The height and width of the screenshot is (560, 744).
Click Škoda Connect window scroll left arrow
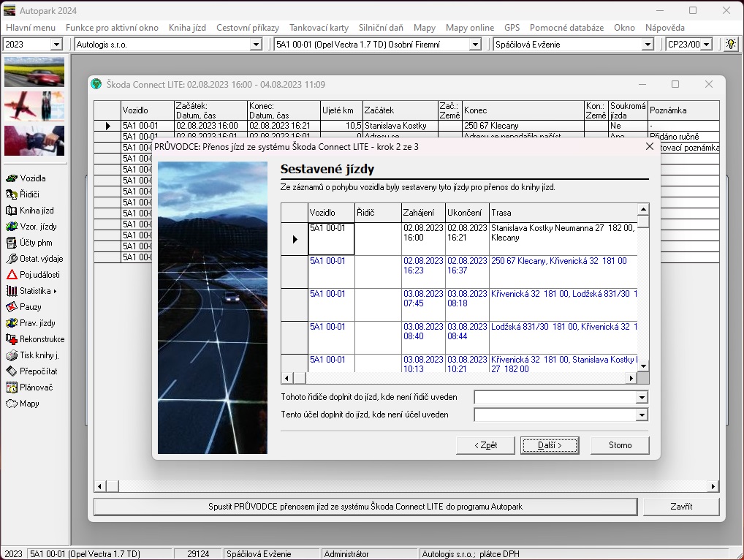coord(99,486)
